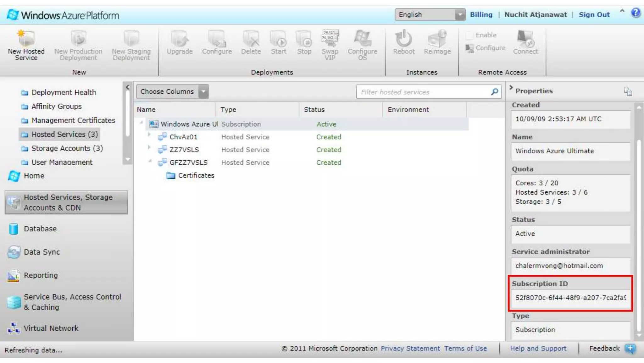644x363 pixels.
Task: Collapse the left navigation pane arrow
Action: coord(127,87)
